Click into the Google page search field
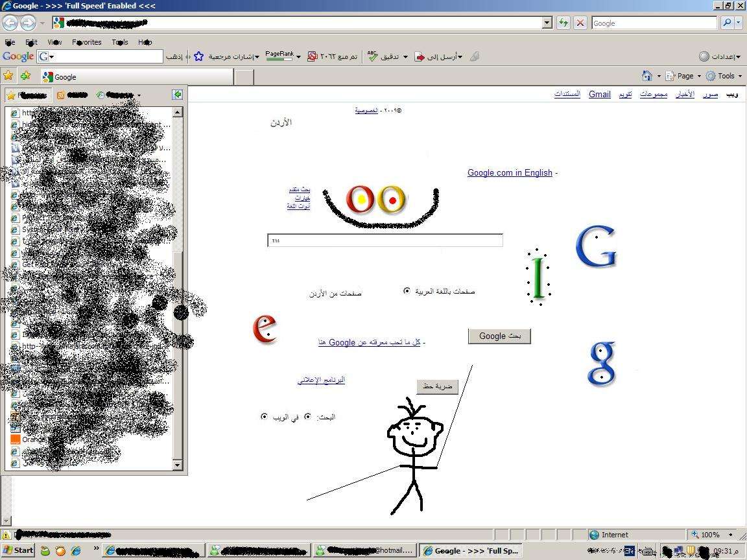 pos(385,240)
